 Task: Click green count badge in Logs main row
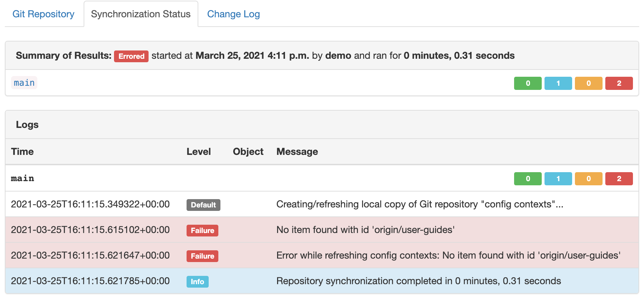click(x=528, y=179)
